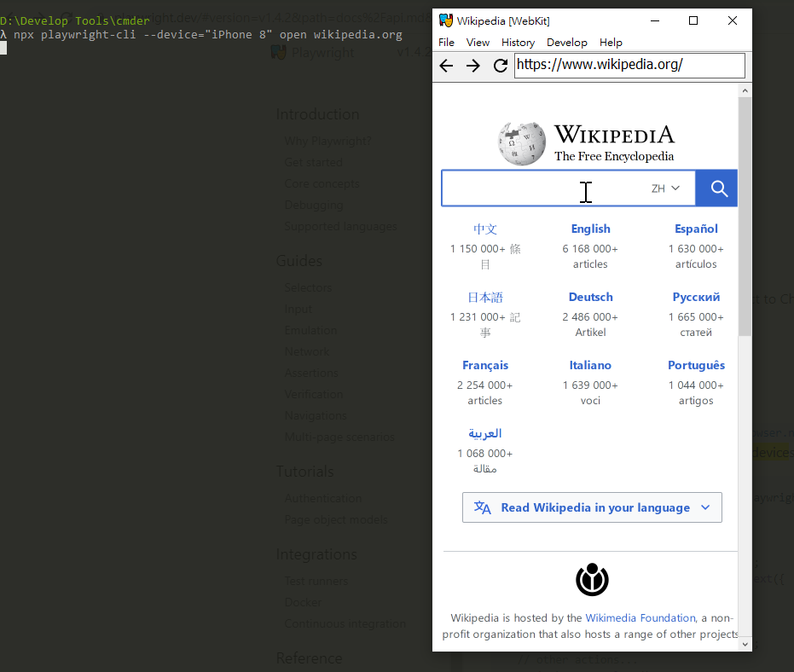Image resolution: width=794 pixels, height=672 pixels.
Task: Click 'Selectors' in the background docs sidebar
Action: (x=308, y=287)
